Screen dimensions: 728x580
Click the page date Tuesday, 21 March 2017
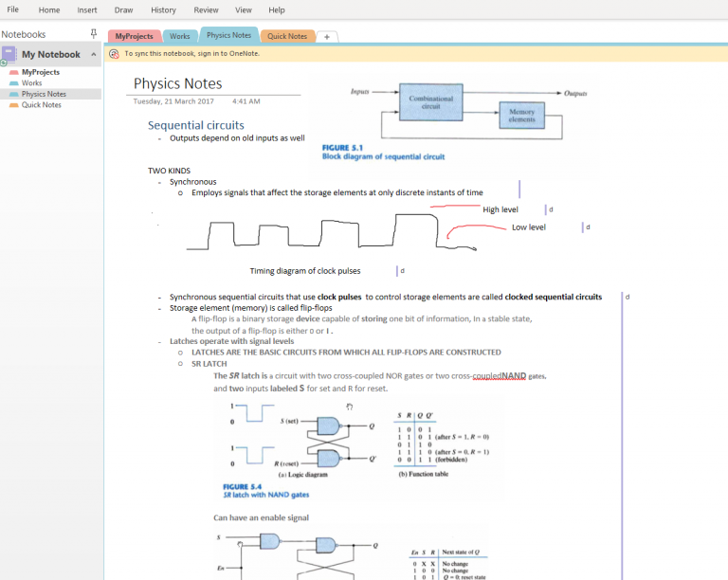[x=173, y=100]
